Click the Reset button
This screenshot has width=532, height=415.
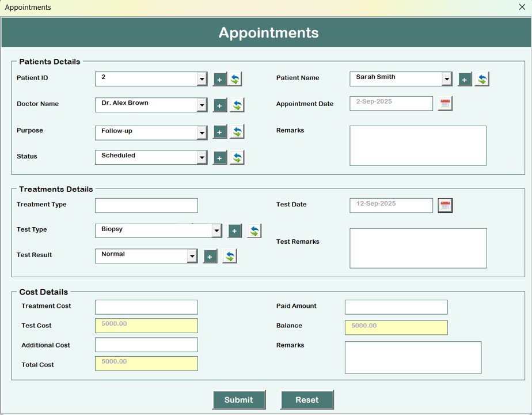(x=307, y=399)
